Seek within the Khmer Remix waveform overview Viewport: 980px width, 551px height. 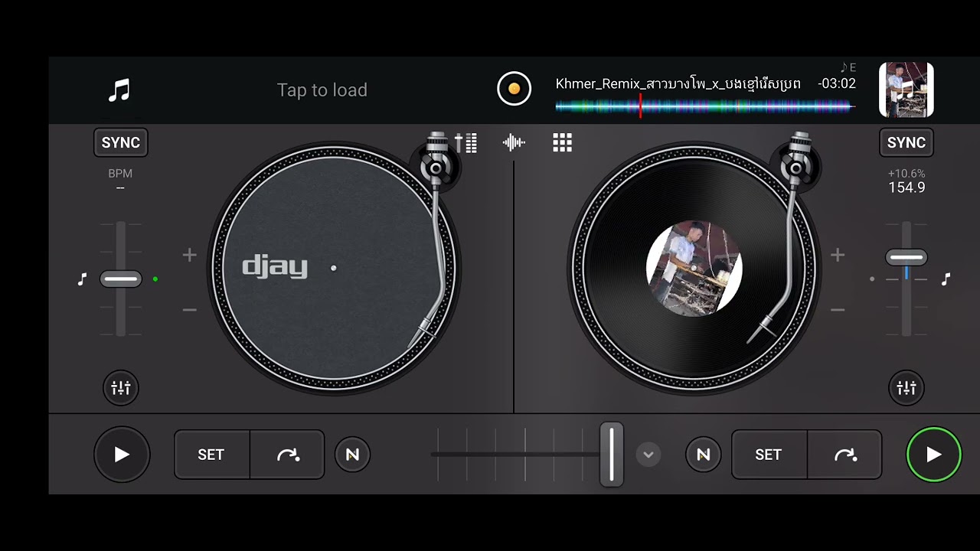[705, 107]
